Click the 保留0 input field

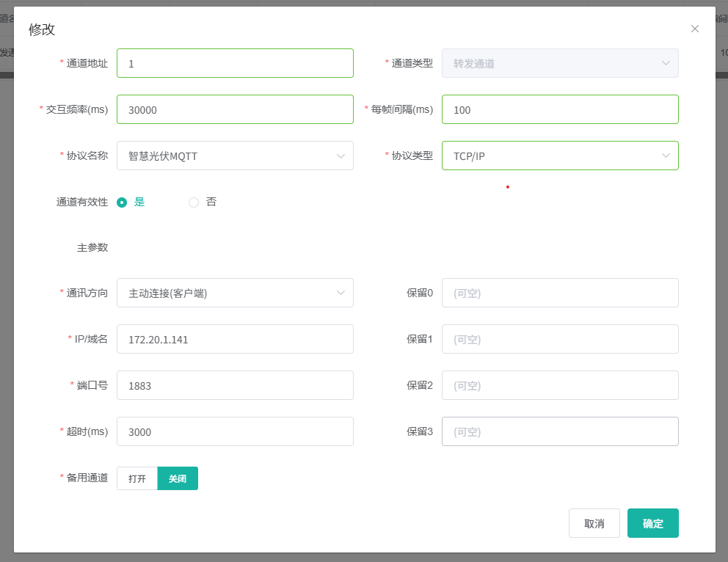coord(560,293)
